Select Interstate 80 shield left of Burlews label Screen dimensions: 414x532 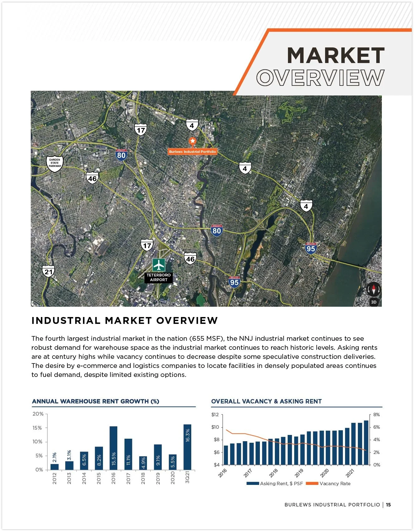[121, 155]
